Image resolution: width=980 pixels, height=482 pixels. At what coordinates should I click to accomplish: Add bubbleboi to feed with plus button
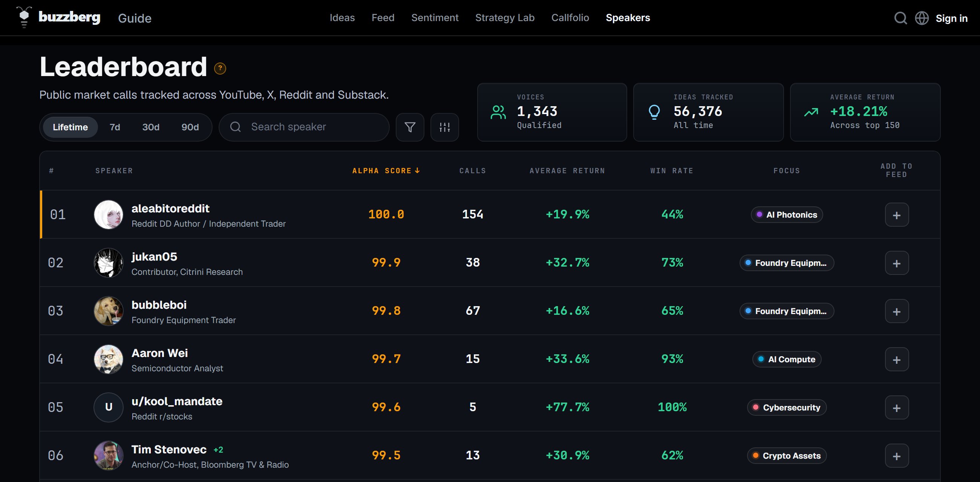coord(897,311)
